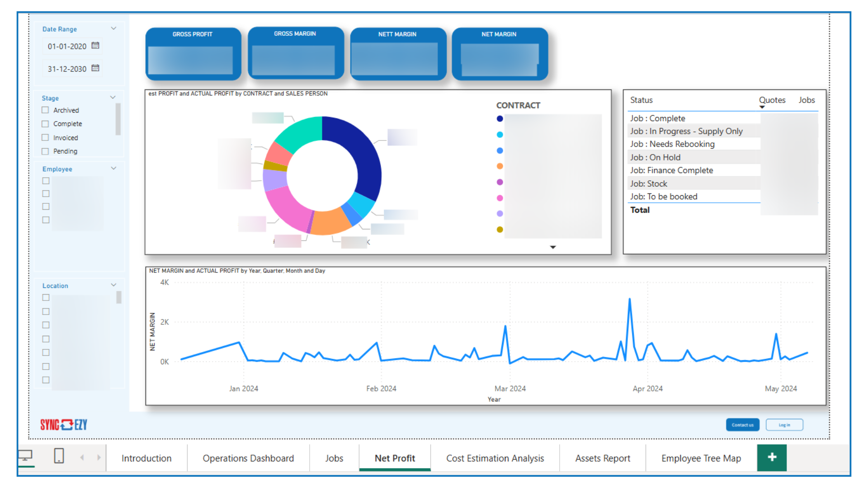Click the green add page plus icon
The image size is (868, 488).
click(x=772, y=457)
